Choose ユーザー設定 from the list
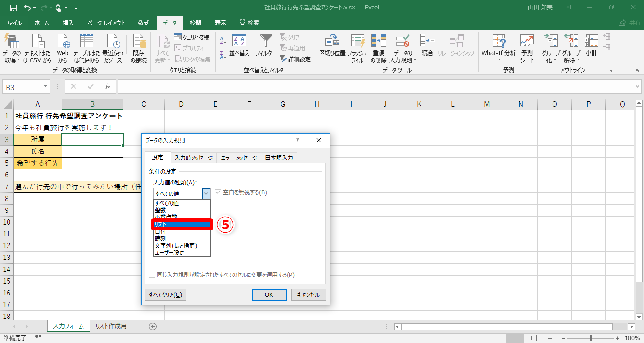 pos(182,253)
